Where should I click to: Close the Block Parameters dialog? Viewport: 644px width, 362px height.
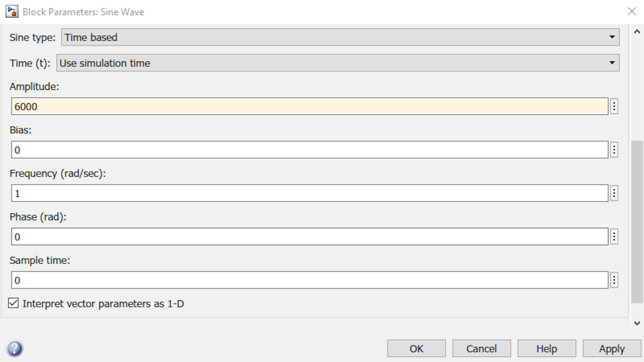point(632,11)
